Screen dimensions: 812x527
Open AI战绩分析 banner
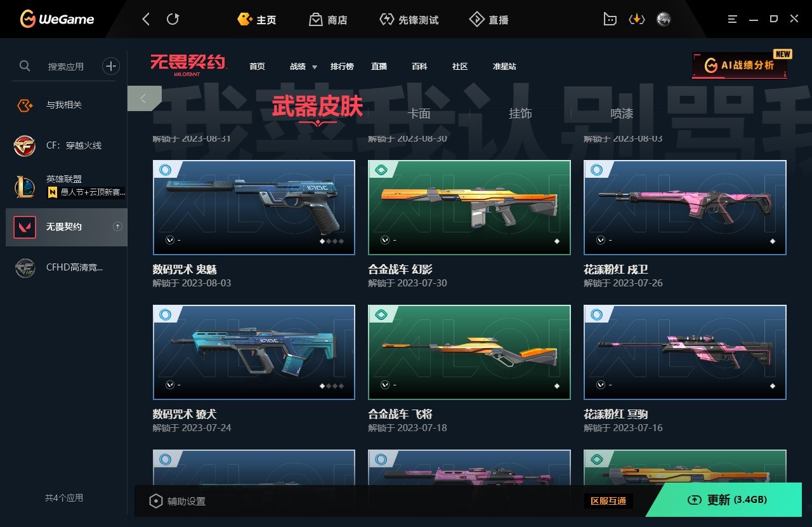point(740,65)
